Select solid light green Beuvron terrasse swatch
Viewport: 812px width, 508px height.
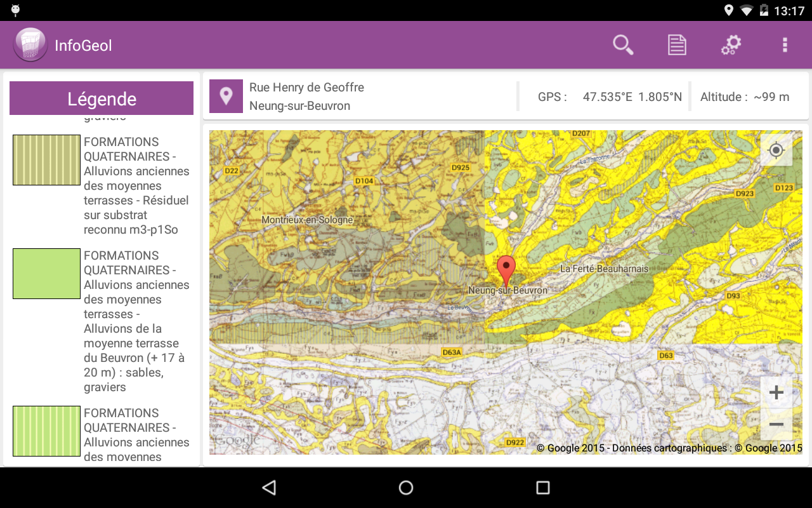47,274
